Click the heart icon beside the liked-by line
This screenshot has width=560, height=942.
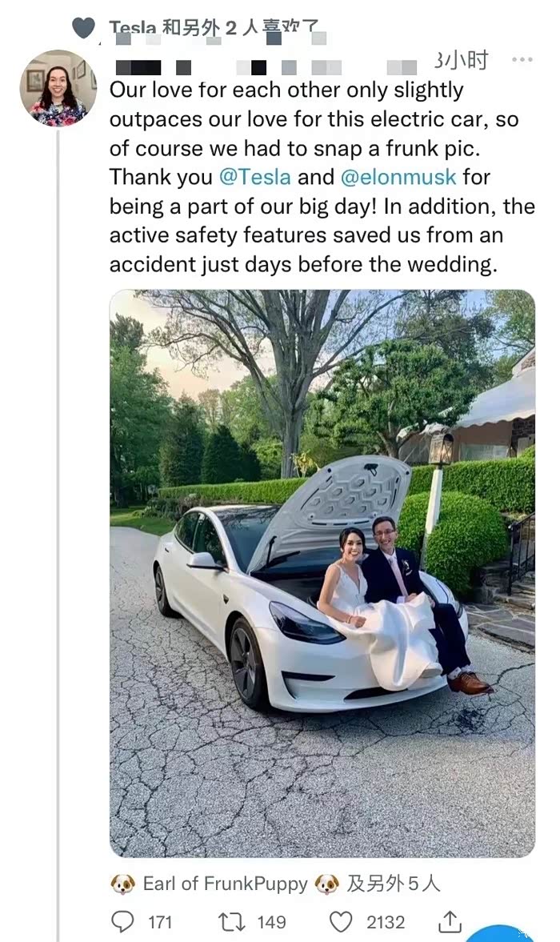(83, 28)
